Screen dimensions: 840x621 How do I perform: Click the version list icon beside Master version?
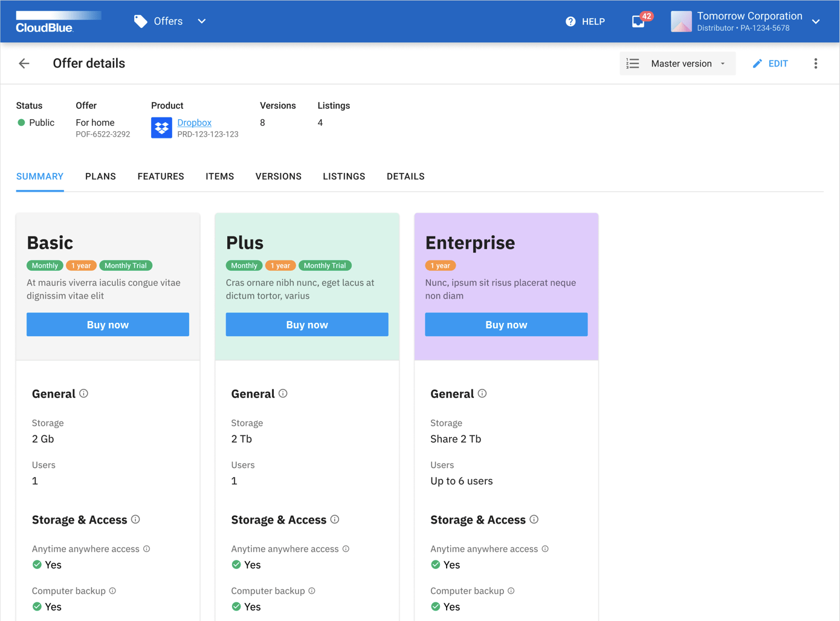click(632, 63)
